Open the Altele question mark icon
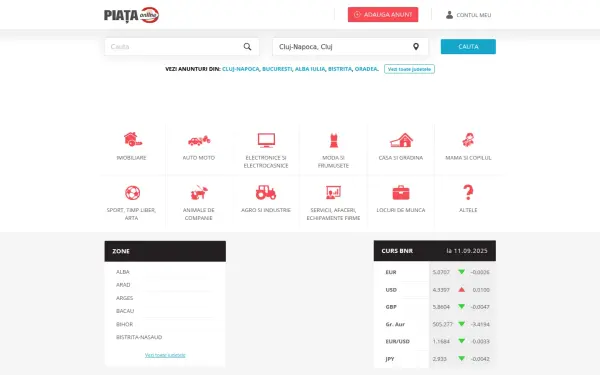The image size is (600, 375). tap(468, 192)
